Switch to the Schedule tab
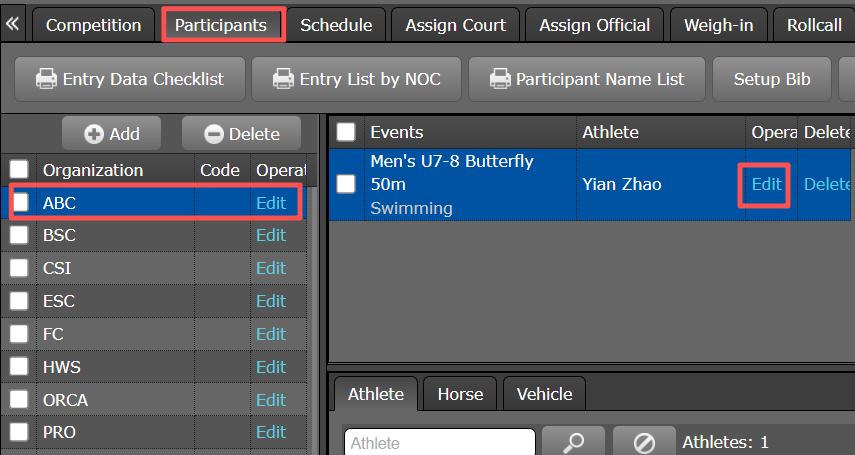Screen dimensions: 855x455 pyautogui.click(x=336, y=26)
